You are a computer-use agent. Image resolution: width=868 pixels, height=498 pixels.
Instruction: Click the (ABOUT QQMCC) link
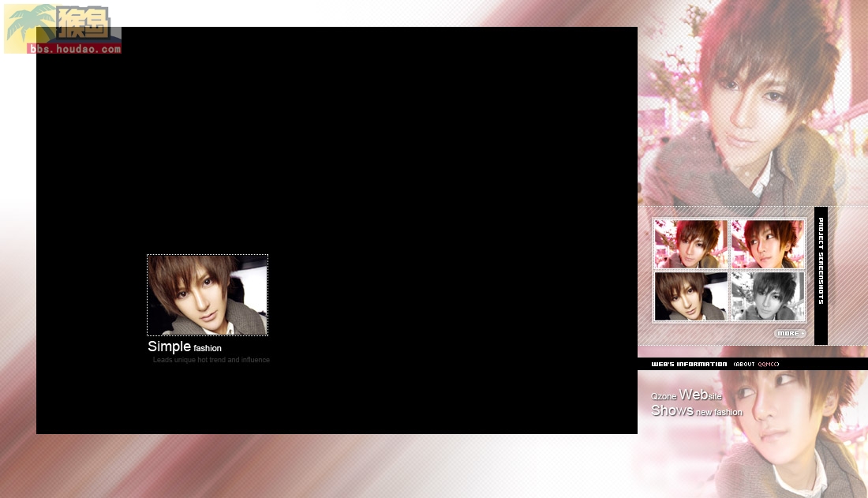tap(756, 365)
